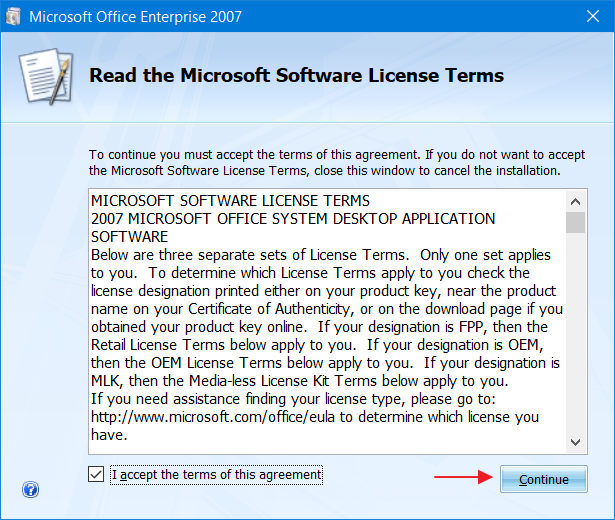This screenshot has width=615, height=520.
Task: Click the line beginning 'To continue you must accept'
Action: pyautogui.click(x=337, y=155)
